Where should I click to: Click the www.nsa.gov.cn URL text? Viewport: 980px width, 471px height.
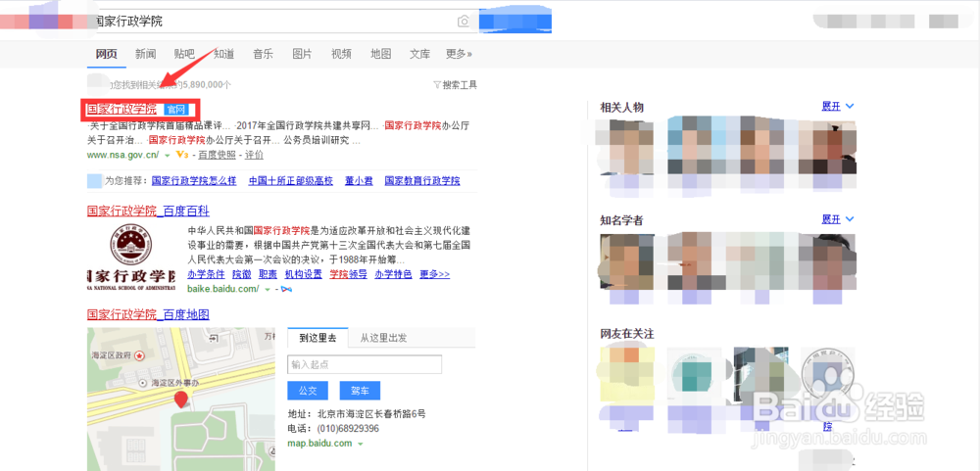(123, 155)
